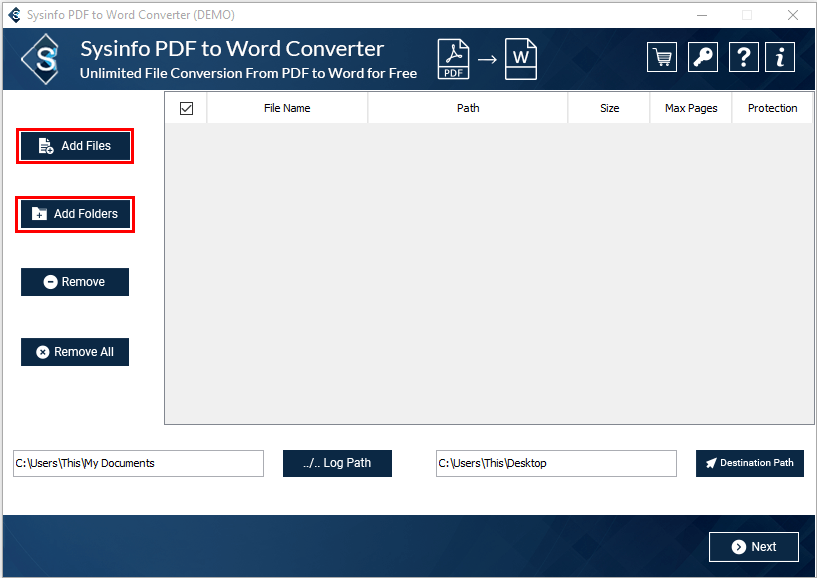Screen dimensions: 817x578
Task: Proceed with the Next button
Action: [x=753, y=547]
